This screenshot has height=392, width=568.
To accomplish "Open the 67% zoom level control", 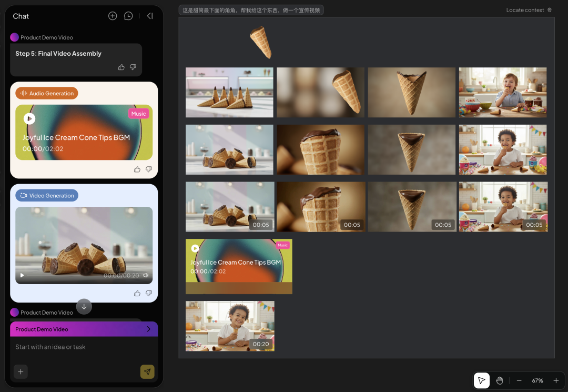I will pos(537,380).
